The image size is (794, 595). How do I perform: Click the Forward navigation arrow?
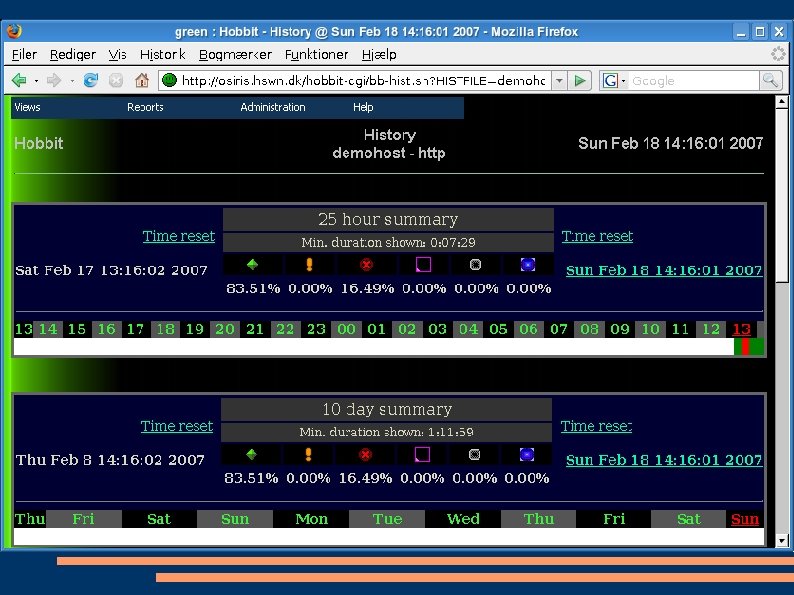[x=54, y=80]
